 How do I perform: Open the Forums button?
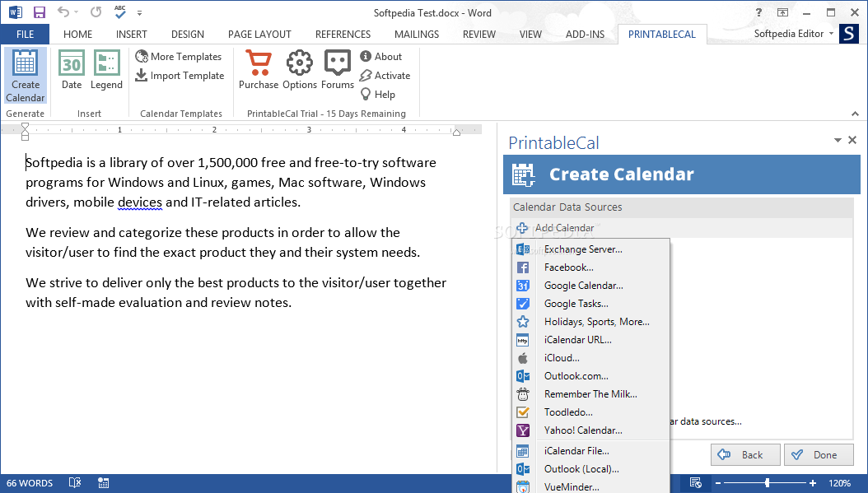(337, 70)
